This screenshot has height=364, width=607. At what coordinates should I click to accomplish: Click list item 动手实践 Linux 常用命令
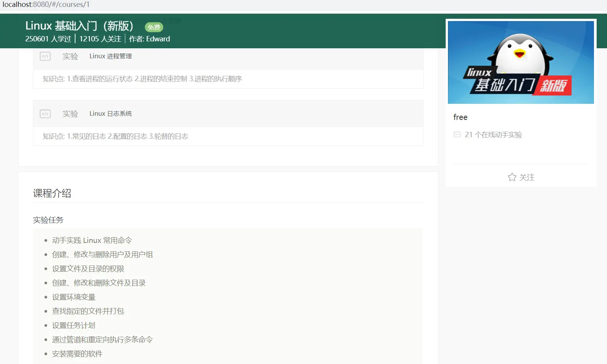92,240
